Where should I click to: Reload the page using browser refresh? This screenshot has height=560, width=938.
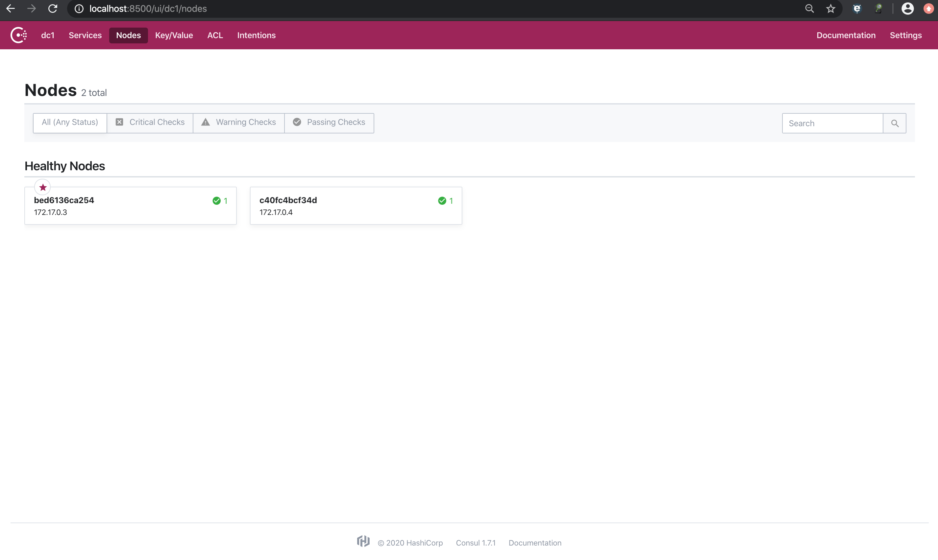(53, 9)
